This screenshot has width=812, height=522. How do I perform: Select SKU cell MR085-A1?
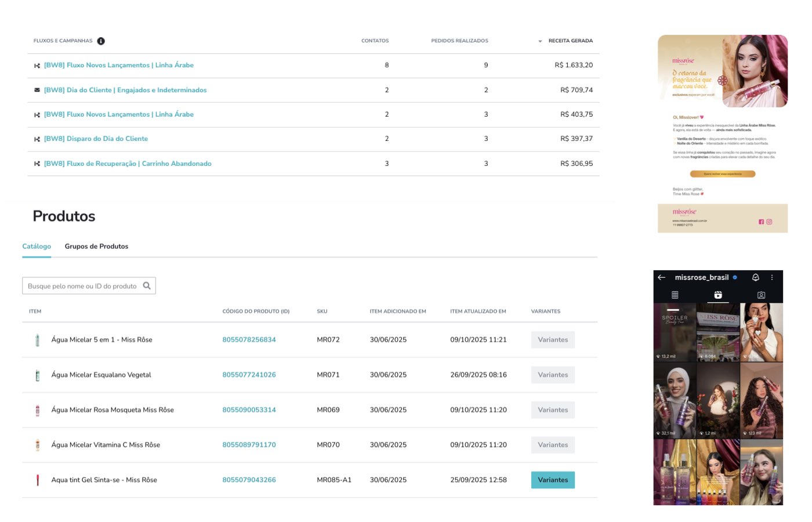pos(334,480)
